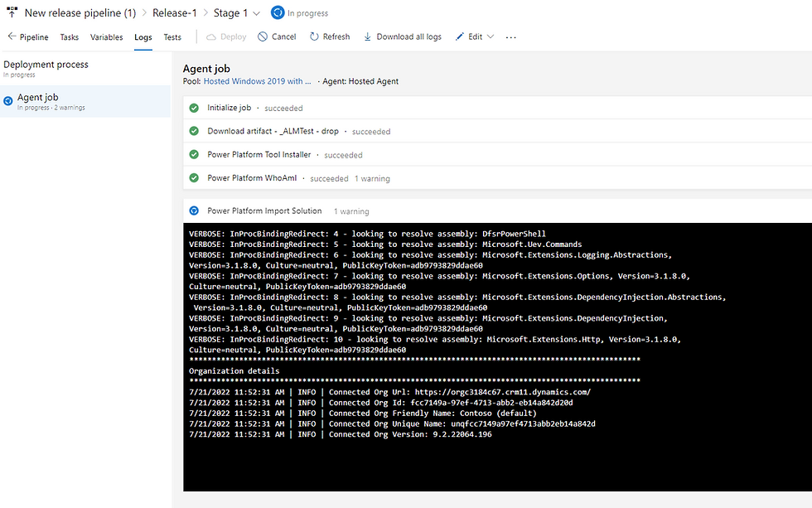This screenshot has height=508, width=812.
Task: Click Agent job in-progress status icon
Action: click(8, 101)
